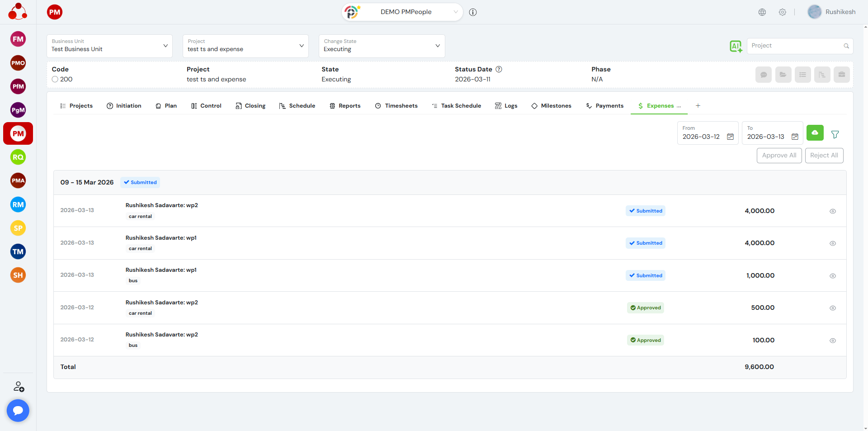
Task: Select the project code 200 radio button
Action: 55,79
